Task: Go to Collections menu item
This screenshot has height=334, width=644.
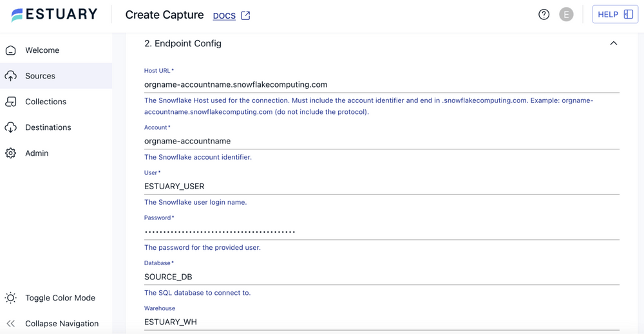Action: click(x=46, y=102)
